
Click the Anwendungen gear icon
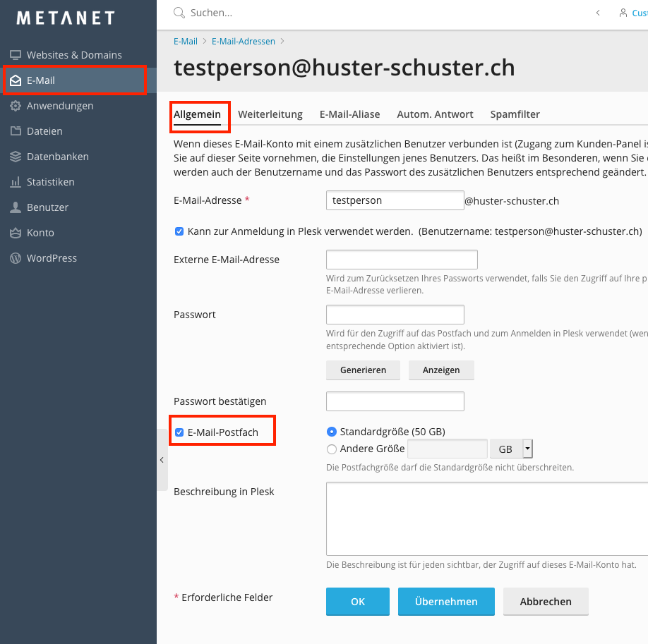pos(15,106)
